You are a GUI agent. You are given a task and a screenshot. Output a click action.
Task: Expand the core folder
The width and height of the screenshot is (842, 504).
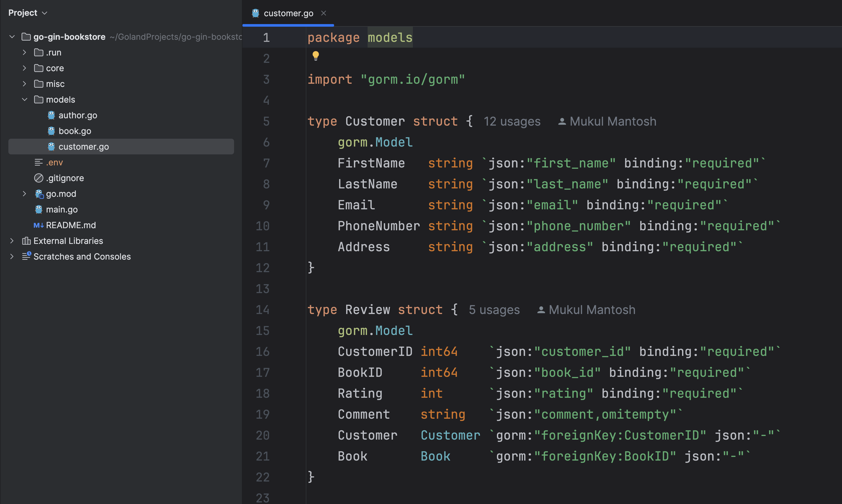click(x=24, y=68)
